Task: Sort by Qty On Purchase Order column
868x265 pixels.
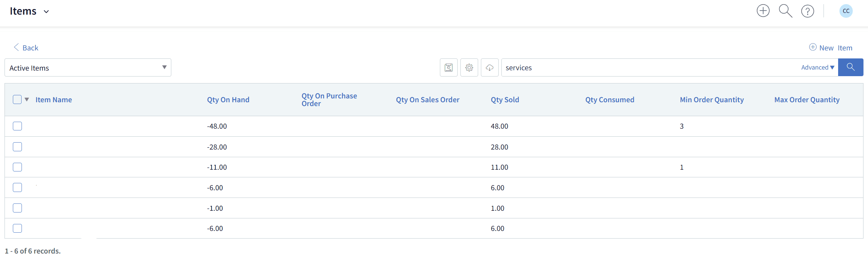Action: (329, 100)
